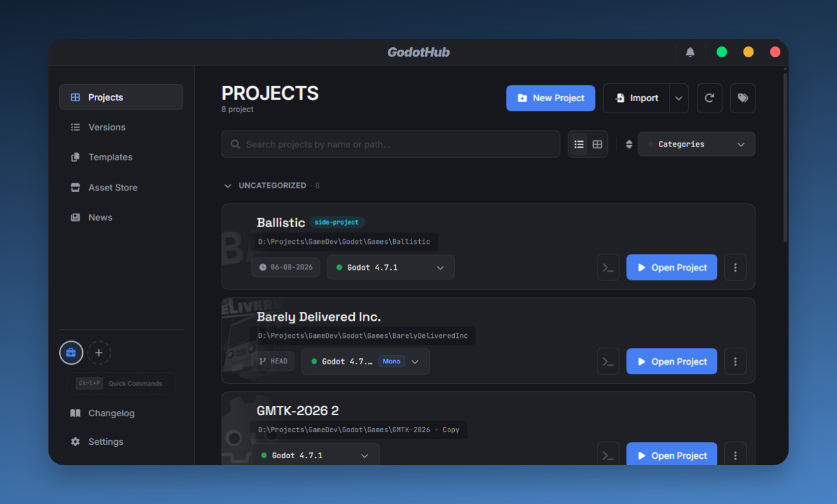Click the 06-08-2026 date badge
837x504 pixels.
pyautogui.click(x=286, y=267)
